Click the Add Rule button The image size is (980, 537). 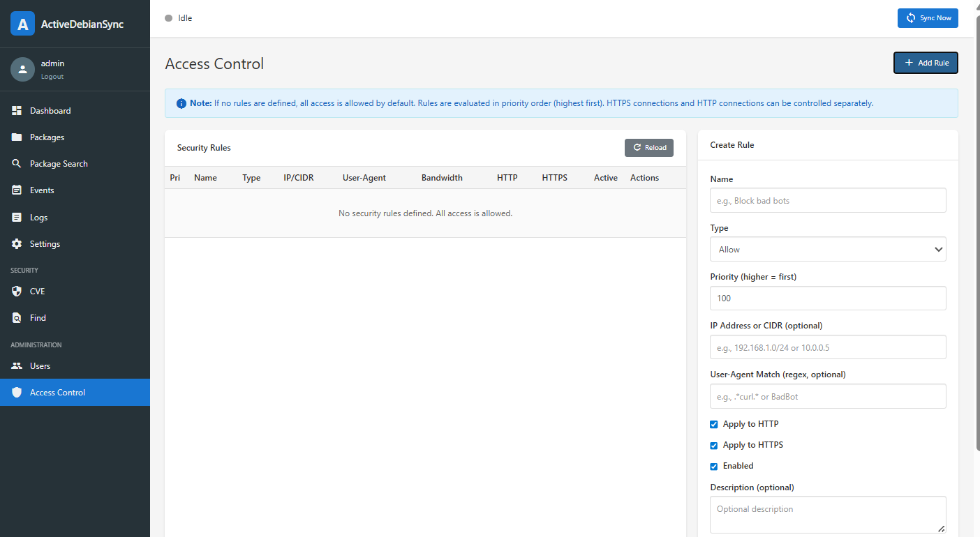(x=926, y=63)
